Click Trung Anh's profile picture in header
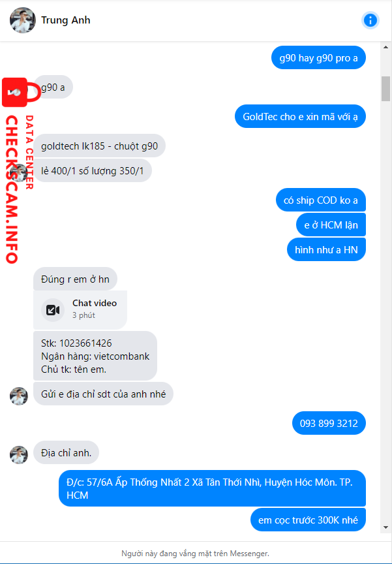This screenshot has width=392, height=564. pos(23,20)
